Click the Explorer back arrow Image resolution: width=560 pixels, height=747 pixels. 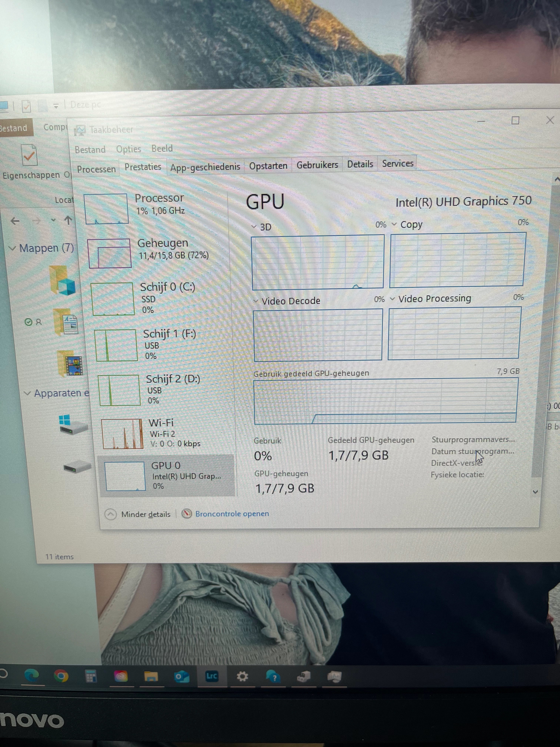point(15,221)
